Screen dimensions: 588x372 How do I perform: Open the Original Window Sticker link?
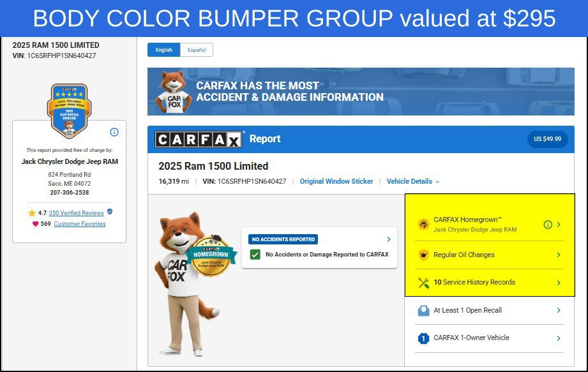point(336,181)
